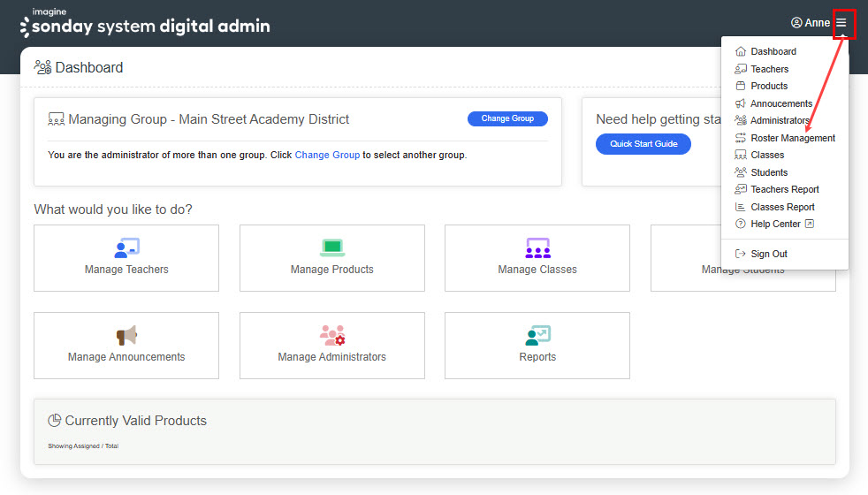
Task: Click the Currently Valid Products heading
Action: point(135,421)
